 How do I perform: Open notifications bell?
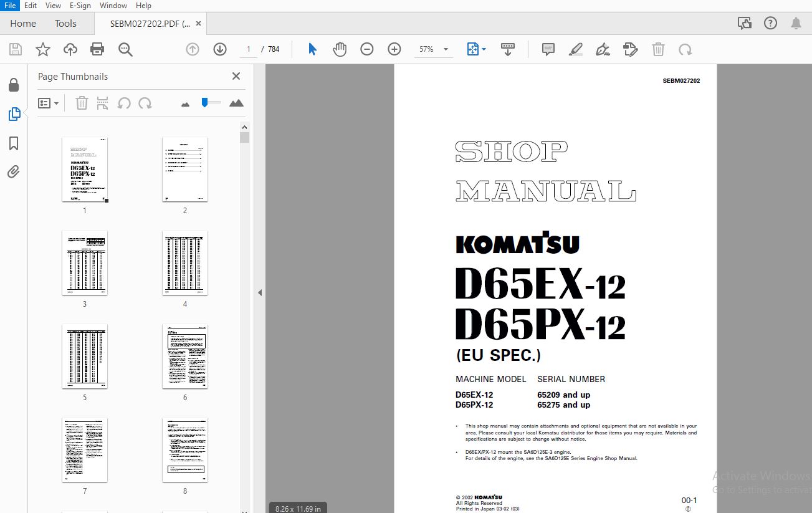point(796,23)
